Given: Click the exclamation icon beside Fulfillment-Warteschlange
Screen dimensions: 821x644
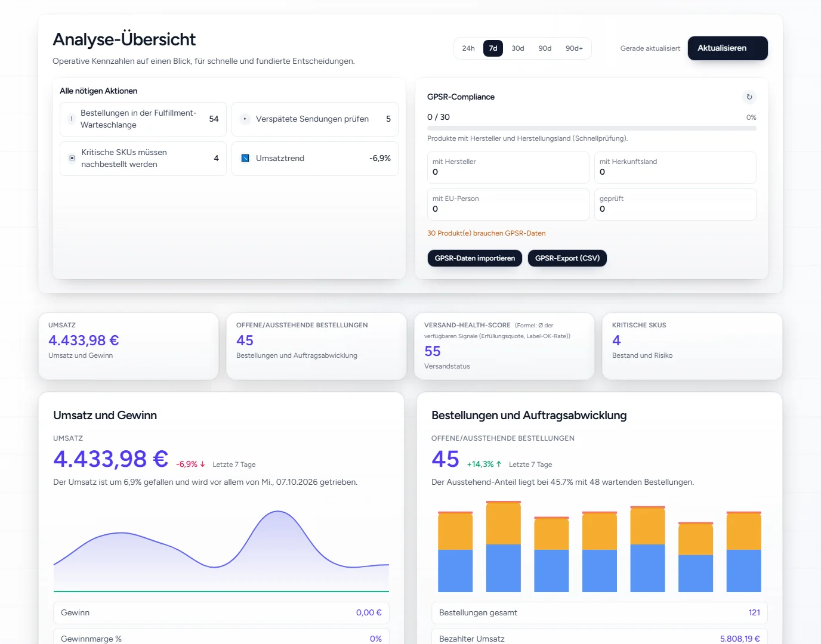Looking at the screenshot, I should (72, 119).
